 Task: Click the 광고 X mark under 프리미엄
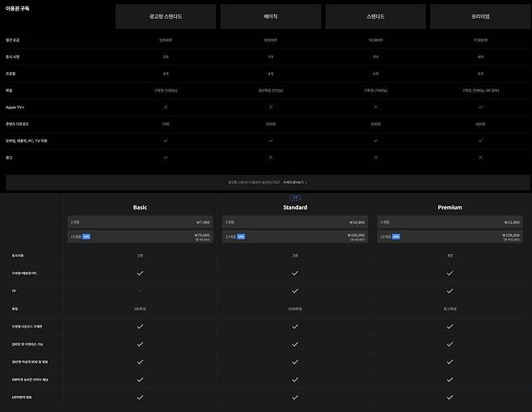coord(480,158)
